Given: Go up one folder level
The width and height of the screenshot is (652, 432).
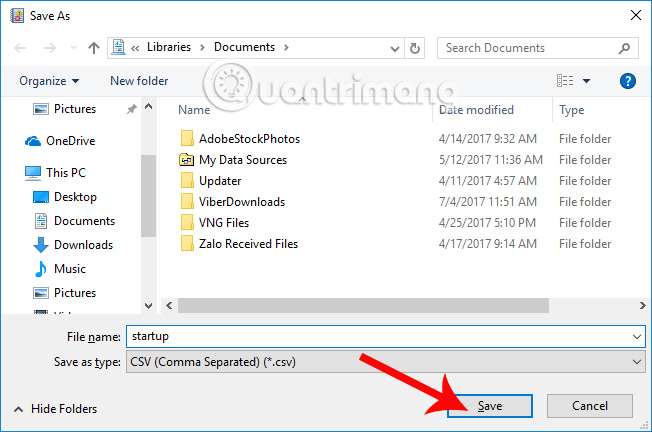Looking at the screenshot, I should point(94,48).
